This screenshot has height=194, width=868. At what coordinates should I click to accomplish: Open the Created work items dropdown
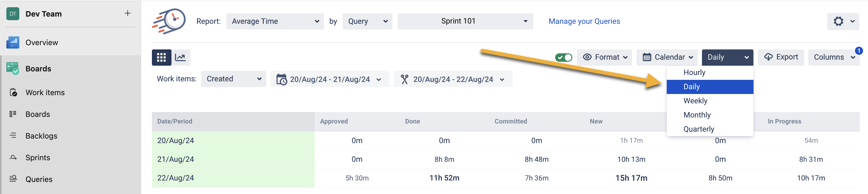coord(233,79)
